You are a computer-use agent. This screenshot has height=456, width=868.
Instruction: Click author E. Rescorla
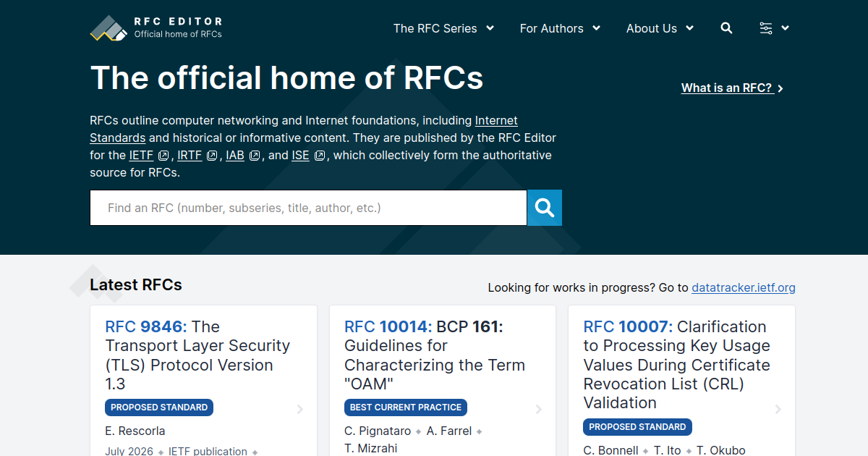click(135, 431)
